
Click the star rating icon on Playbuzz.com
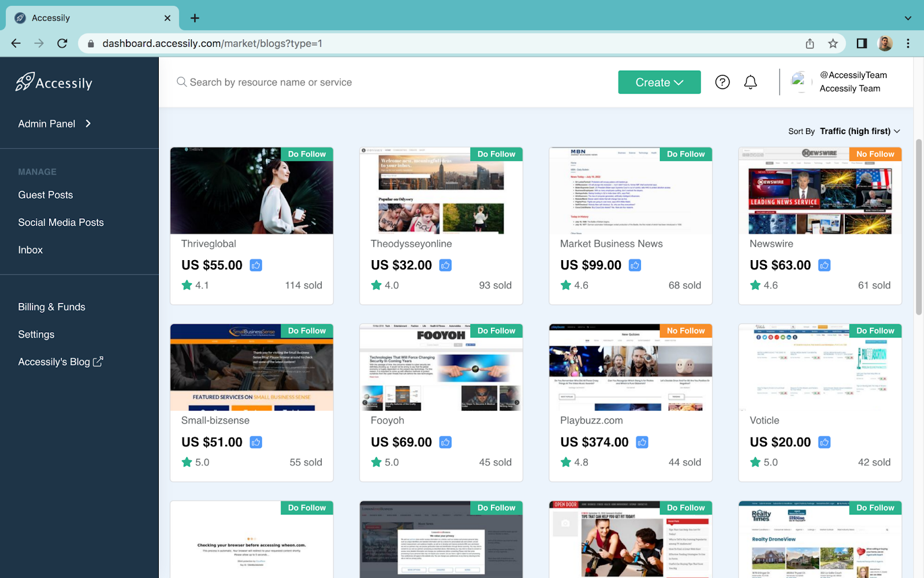(565, 462)
